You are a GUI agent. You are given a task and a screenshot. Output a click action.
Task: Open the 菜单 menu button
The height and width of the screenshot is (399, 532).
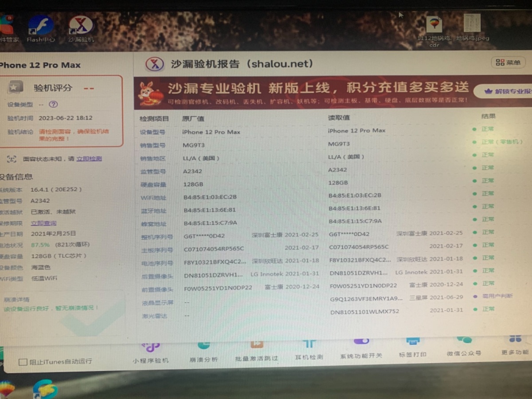pos(508,63)
